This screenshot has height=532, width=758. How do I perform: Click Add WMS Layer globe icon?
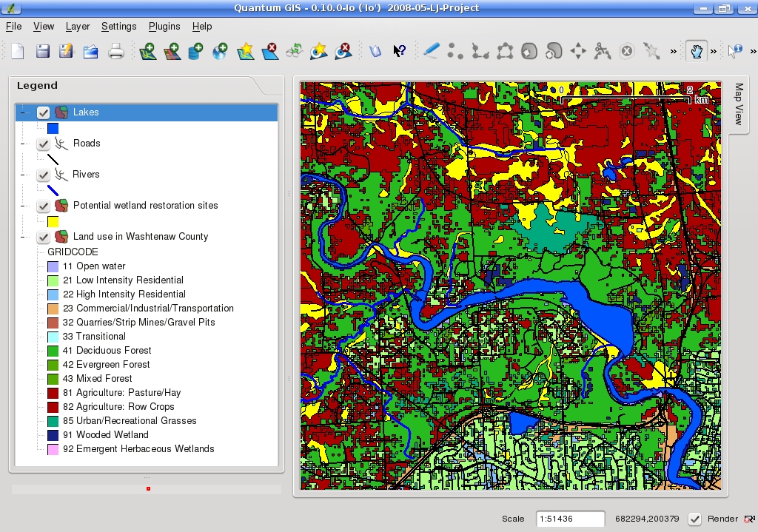(x=220, y=51)
